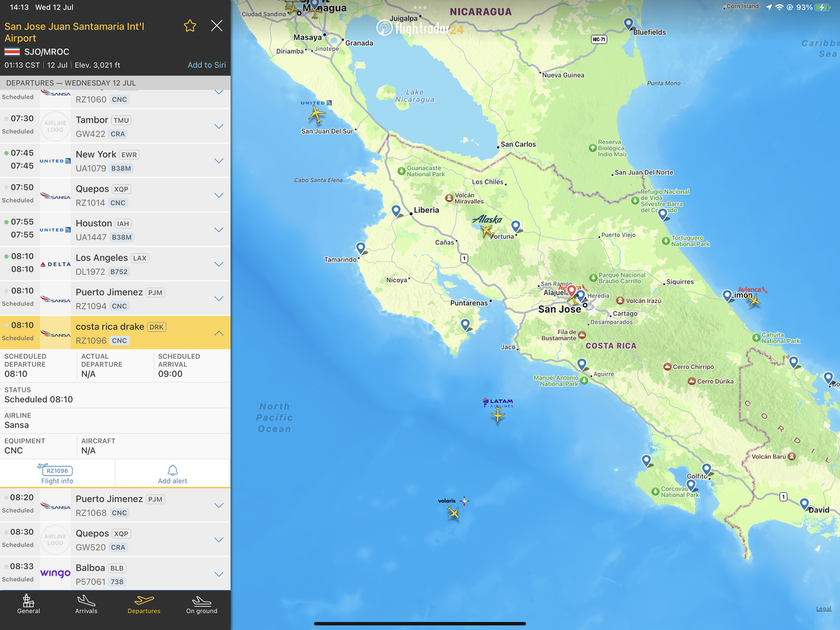The image size is (840, 630).
Task: Tap the "Sansa" airline name value
Action: coord(17,425)
